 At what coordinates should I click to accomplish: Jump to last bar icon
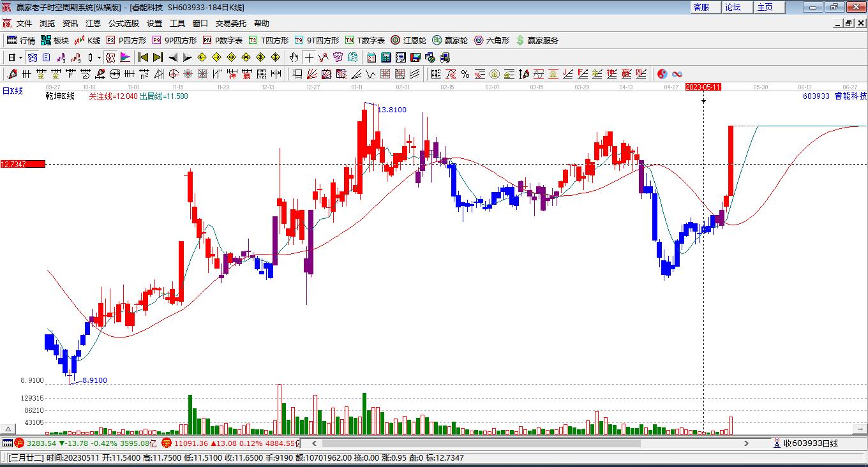tap(158, 57)
